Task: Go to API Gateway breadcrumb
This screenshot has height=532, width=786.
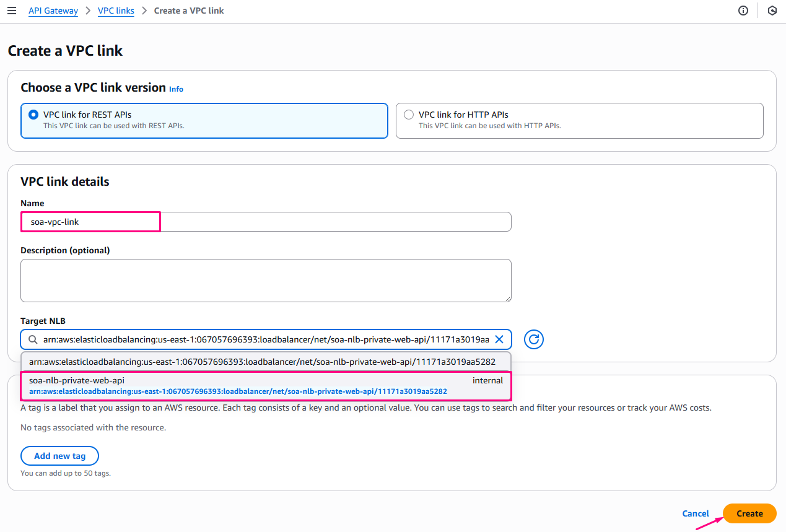Action: (53, 11)
